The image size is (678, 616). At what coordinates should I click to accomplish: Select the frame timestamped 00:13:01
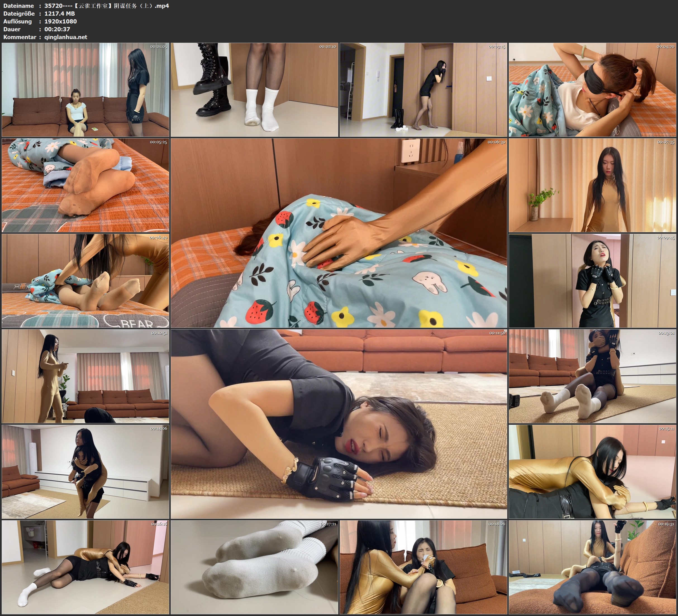click(x=592, y=376)
